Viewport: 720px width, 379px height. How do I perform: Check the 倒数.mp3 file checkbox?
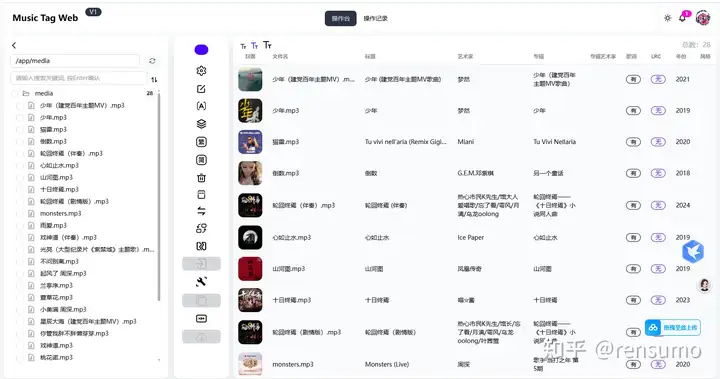[20, 141]
